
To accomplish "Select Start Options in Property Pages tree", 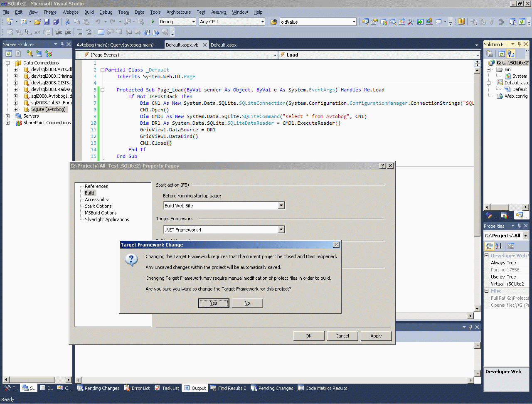I will coord(98,206).
